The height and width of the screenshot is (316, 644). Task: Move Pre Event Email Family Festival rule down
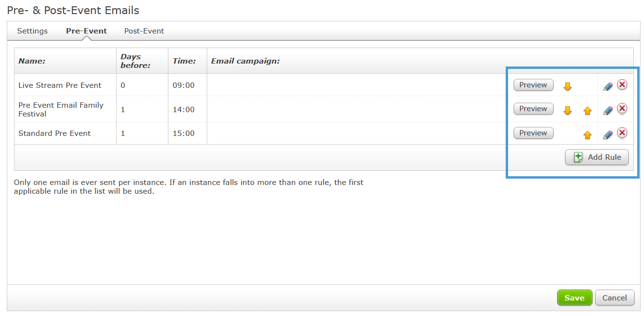[567, 111]
